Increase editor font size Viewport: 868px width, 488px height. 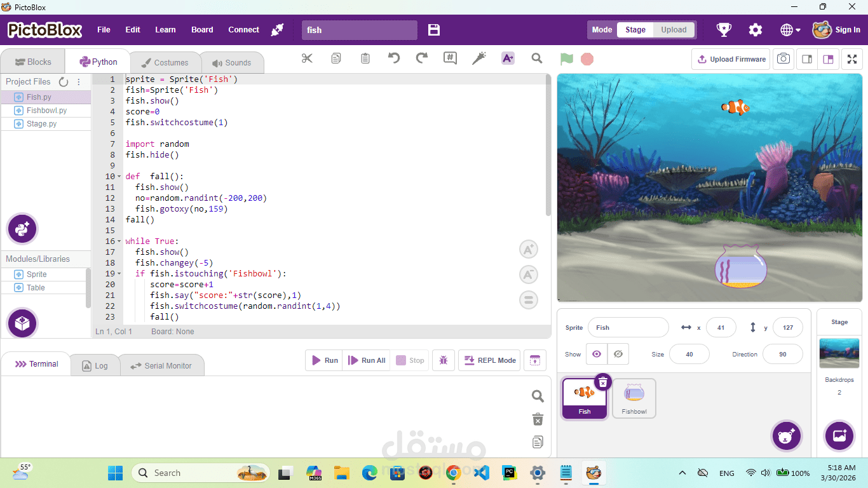[529, 249]
